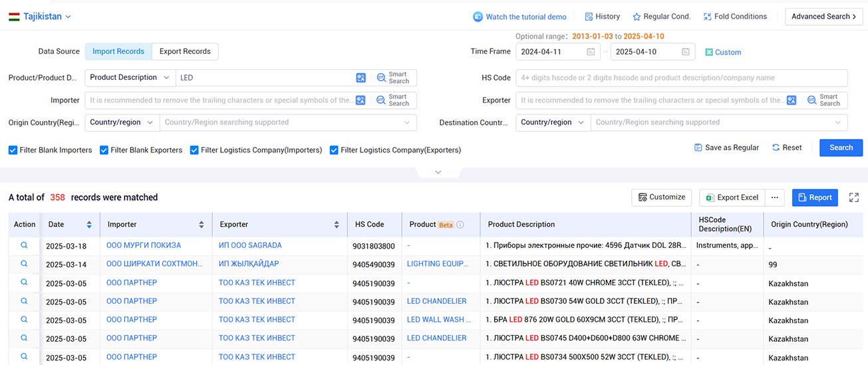The image size is (868, 365).
Task: Click the HS Code column header
Action: [370, 225]
